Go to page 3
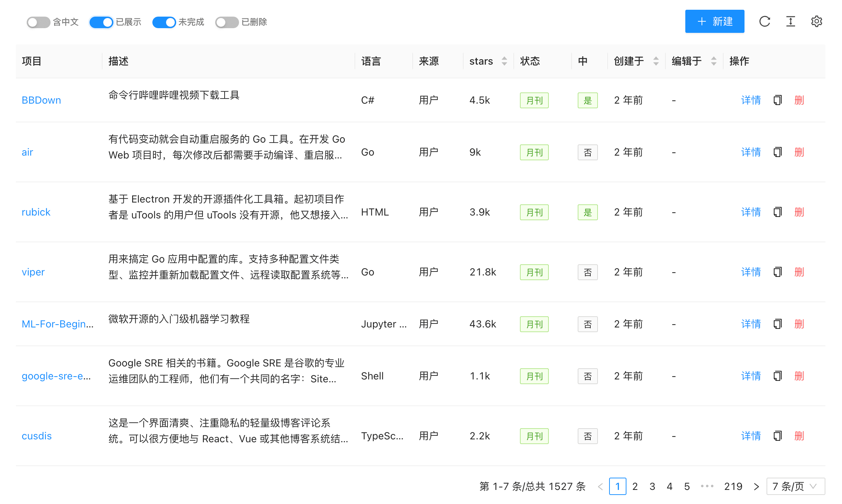 (x=652, y=486)
